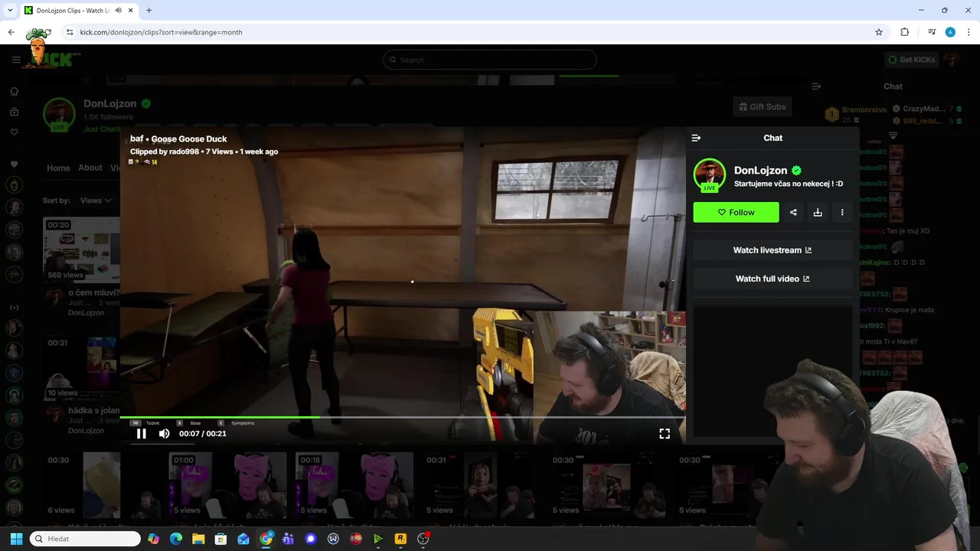Screen dimensions: 980x551
Task: Open the Windows Start menu
Action: pyautogui.click(x=16, y=539)
